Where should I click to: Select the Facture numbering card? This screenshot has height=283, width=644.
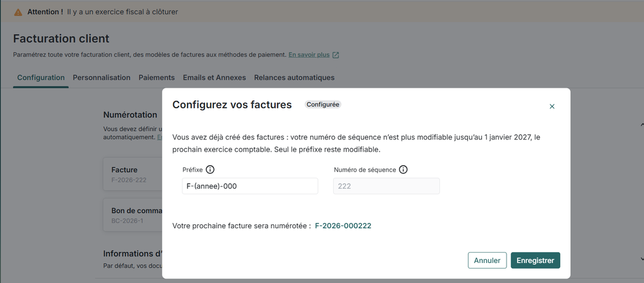pos(132,174)
